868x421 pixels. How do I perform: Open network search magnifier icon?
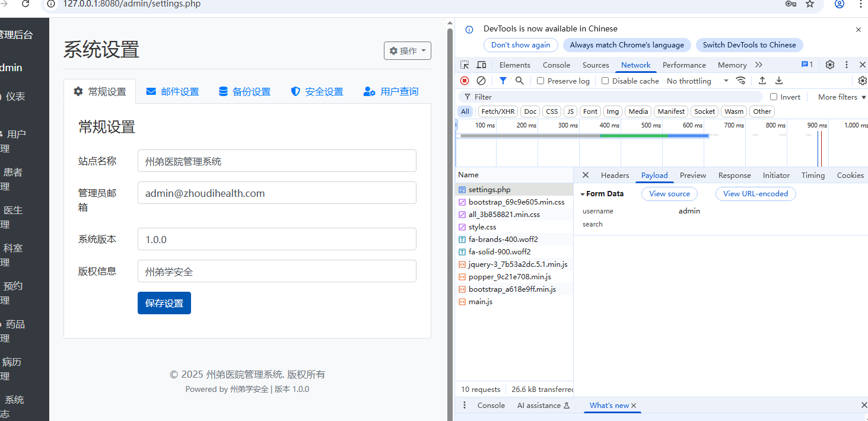coord(520,81)
